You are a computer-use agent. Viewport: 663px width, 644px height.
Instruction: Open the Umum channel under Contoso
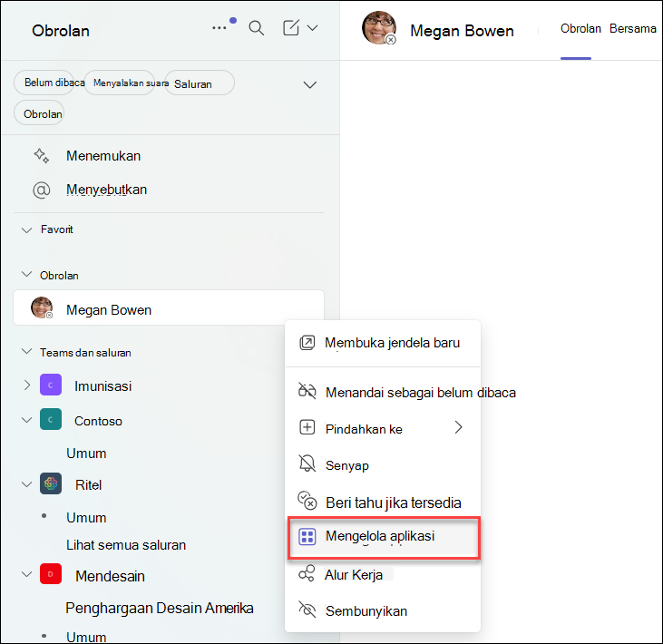pos(86,454)
